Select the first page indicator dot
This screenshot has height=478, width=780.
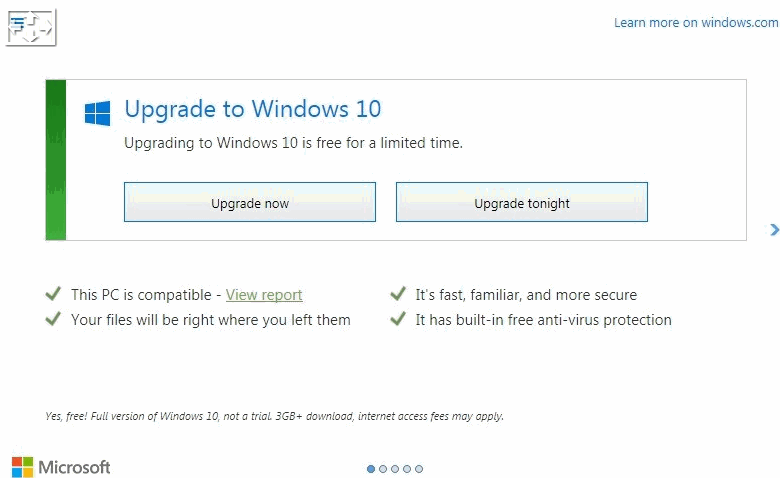coord(371,469)
